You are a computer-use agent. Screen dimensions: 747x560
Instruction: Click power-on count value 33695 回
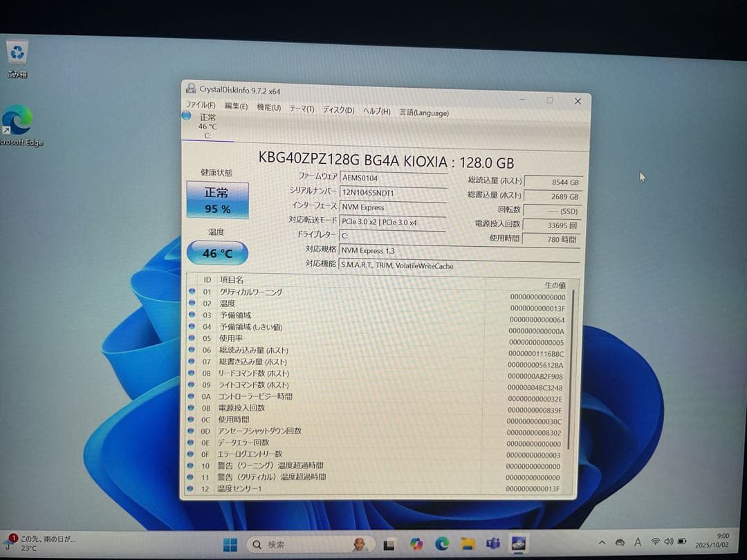pyautogui.click(x=551, y=225)
